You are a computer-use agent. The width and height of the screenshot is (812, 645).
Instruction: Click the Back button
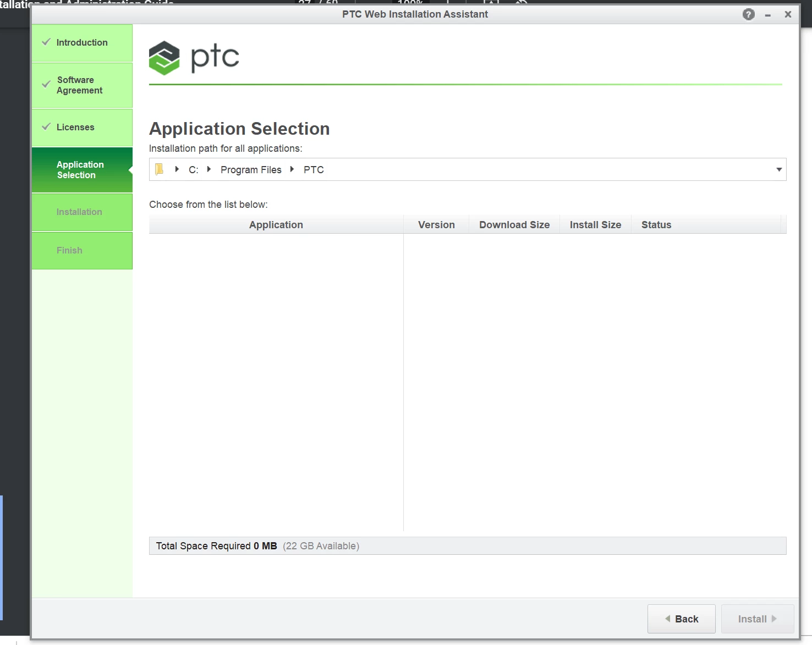tap(681, 619)
